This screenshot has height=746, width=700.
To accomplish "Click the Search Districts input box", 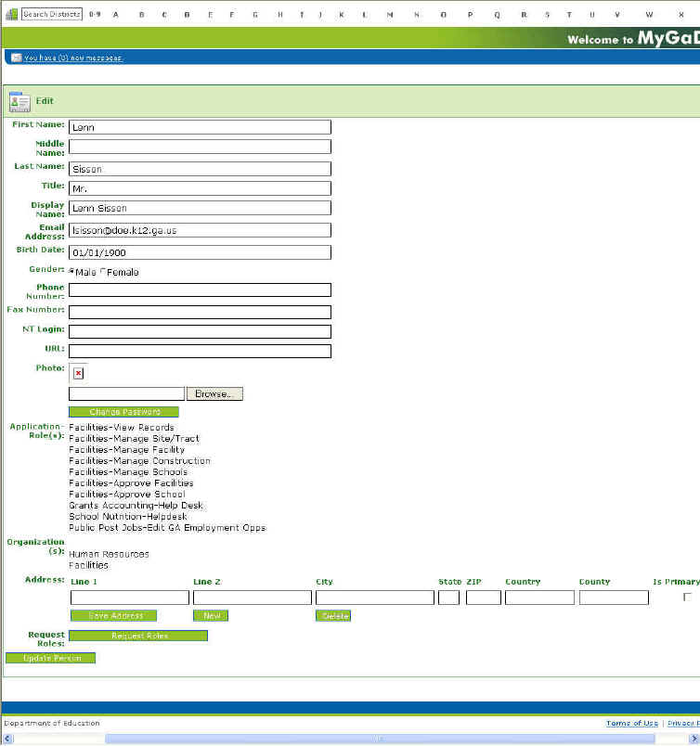I will 52,14.
